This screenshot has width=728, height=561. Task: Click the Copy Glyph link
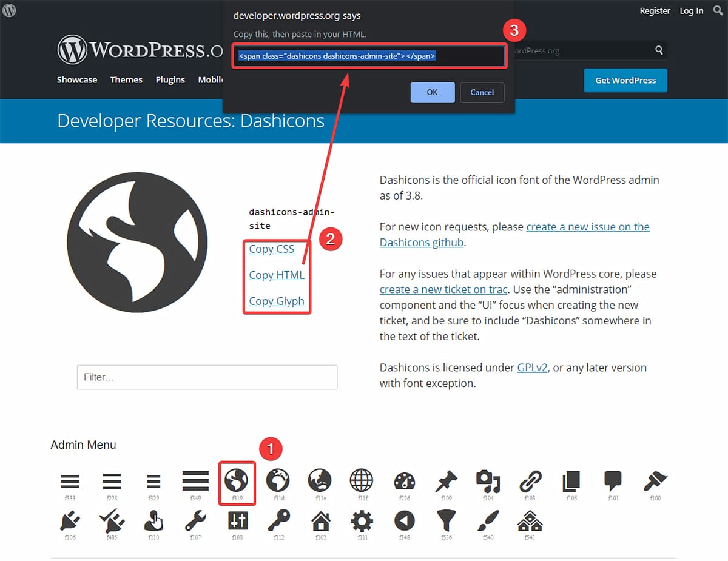pyautogui.click(x=277, y=301)
